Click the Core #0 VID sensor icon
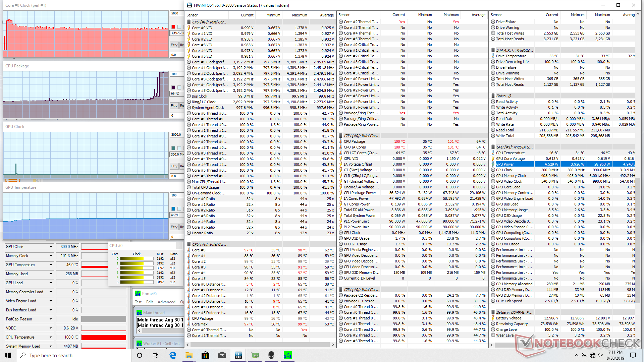This screenshot has height=362, width=644. [189, 28]
